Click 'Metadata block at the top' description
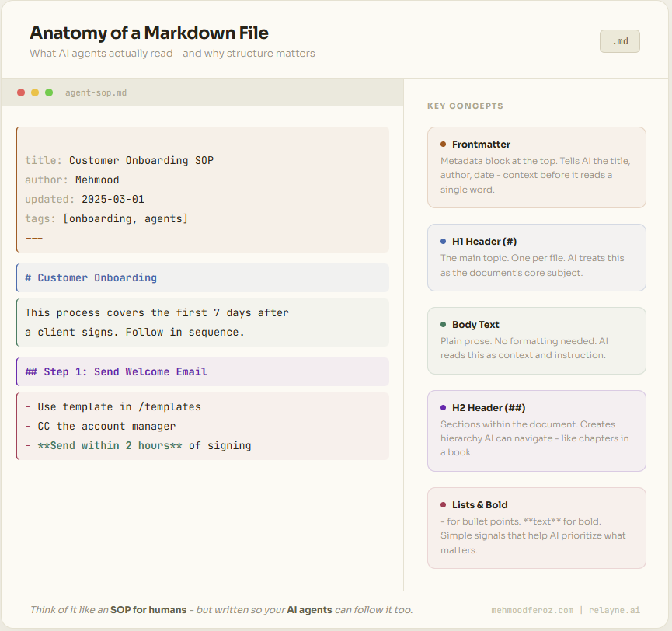Screen dimensions: 672x631 pos(535,175)
